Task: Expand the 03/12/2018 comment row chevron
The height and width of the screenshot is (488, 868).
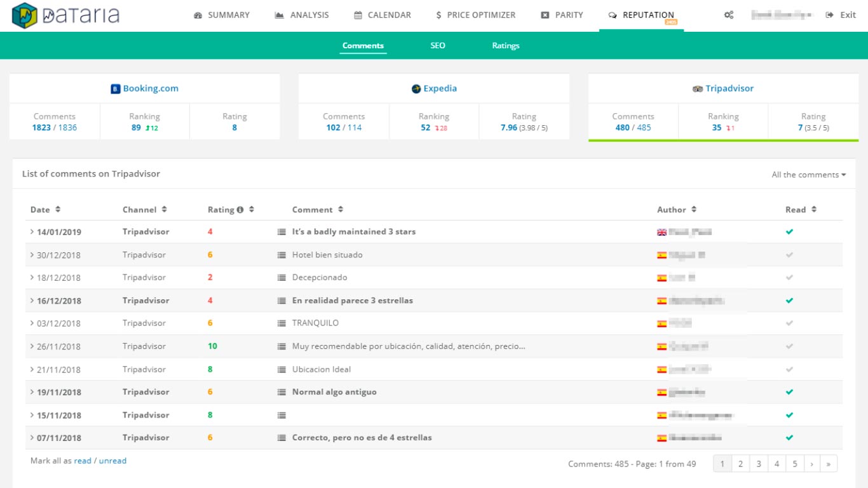Action: (32, 323)
